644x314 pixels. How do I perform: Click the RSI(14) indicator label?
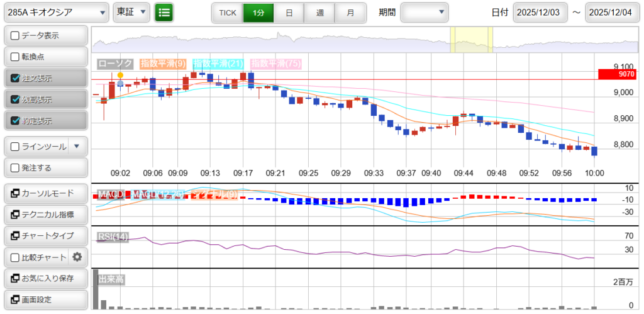tap(113, 237)
